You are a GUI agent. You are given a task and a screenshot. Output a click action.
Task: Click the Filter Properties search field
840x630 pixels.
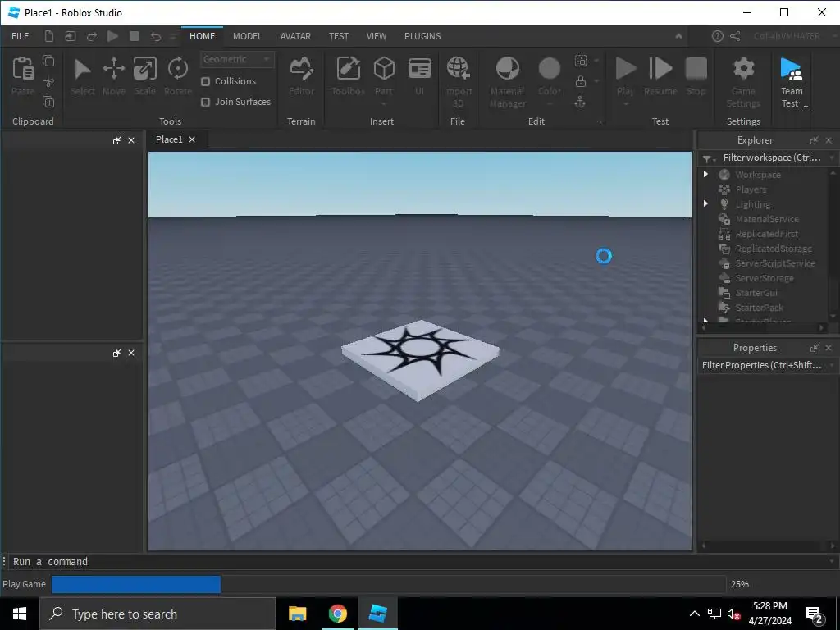pyautogui.click(x=763, y=365)
